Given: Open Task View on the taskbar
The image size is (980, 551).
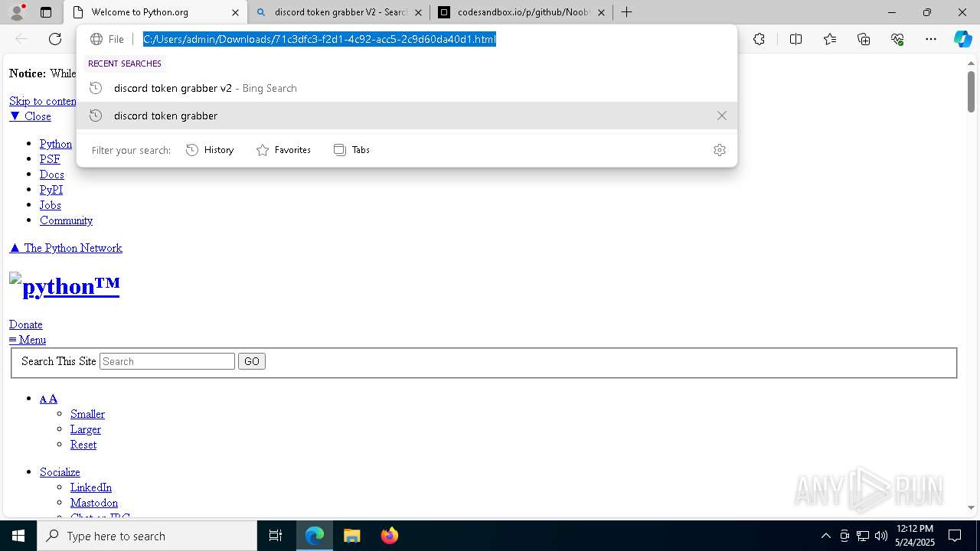Looking at the screenshot, I should tap(276, 536).
